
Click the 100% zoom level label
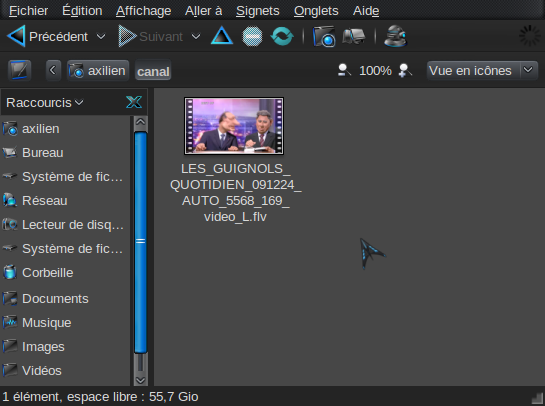[x=375, y=71]
